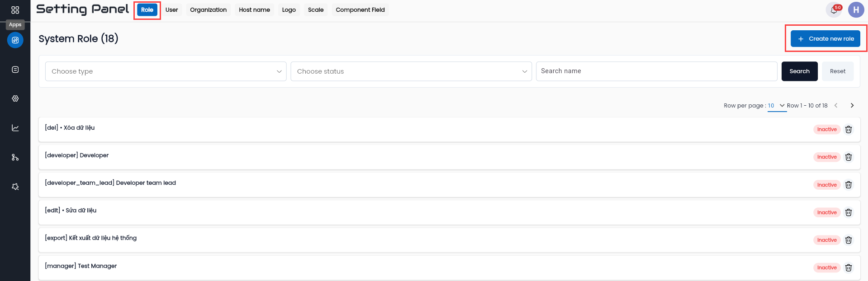Viewport: 868px width, 281px height.
Task: Open the "[edit] • Sửa dữ liệu" role
Action: pos(449,212)
